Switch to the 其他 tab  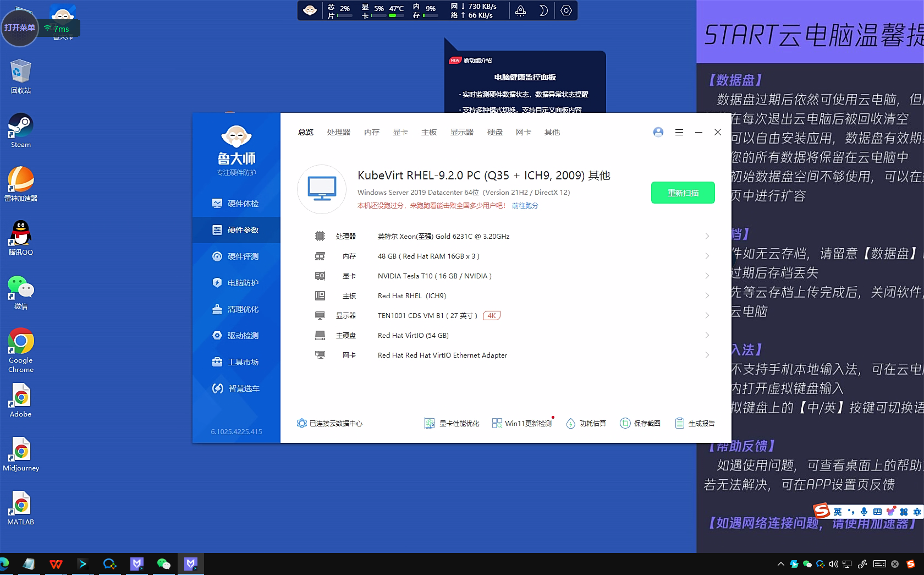tap(552, 132)
